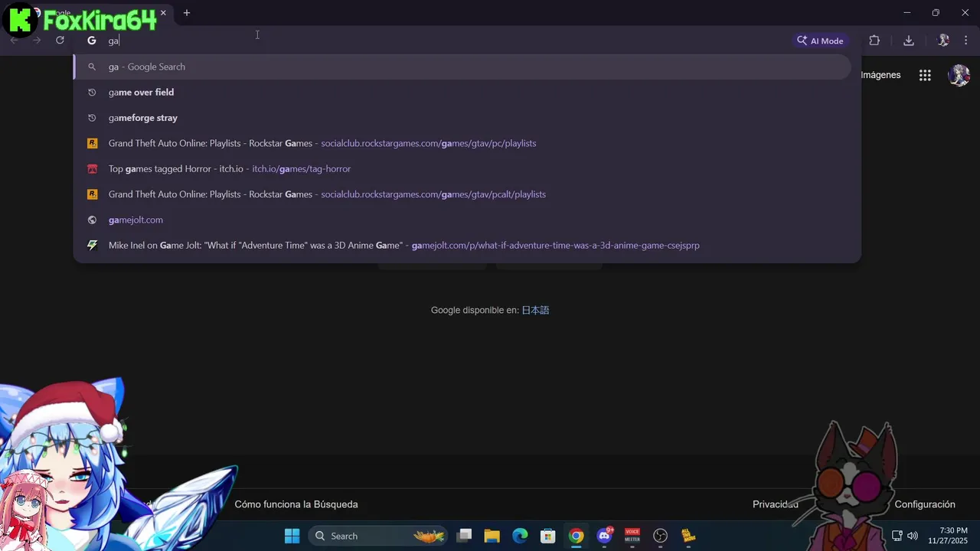Open the Configuración footer link

point(925,504)
